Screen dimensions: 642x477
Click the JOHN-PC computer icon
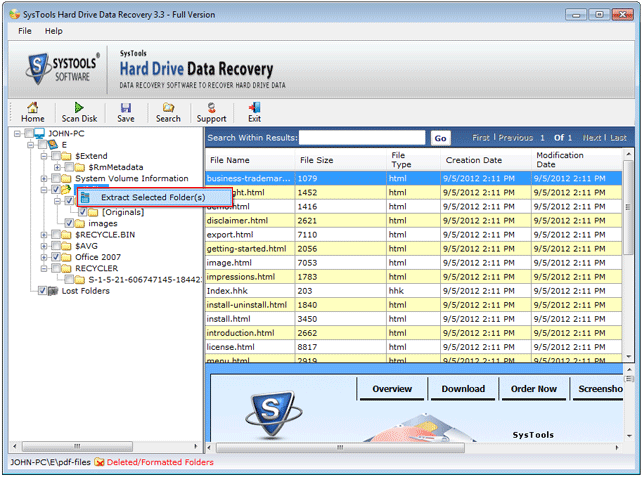(x=40, y=133)
